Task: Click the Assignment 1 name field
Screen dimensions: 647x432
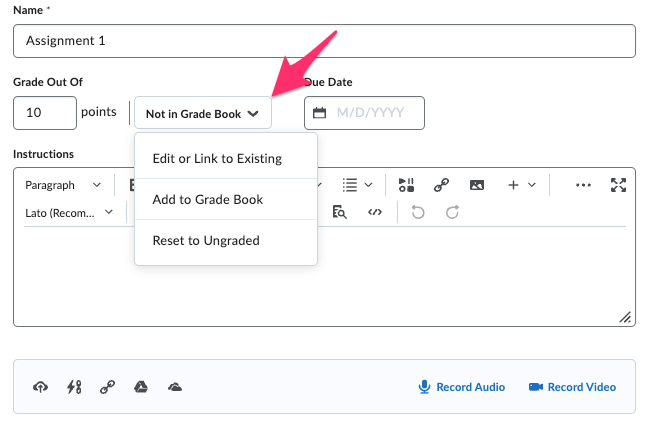Action: [x=324, y=41]
